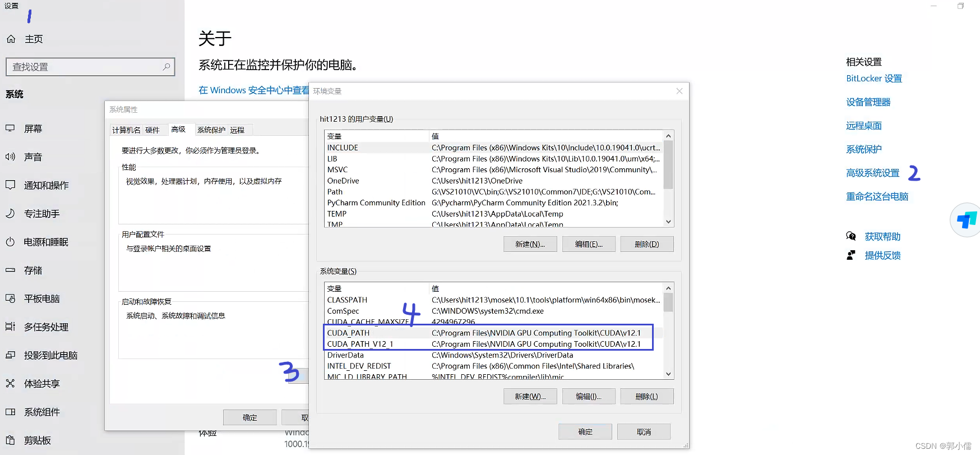Screen dimensions: 980x455
Task: Open 剪贴板 clipboard icon
Action: click(10, 440)
